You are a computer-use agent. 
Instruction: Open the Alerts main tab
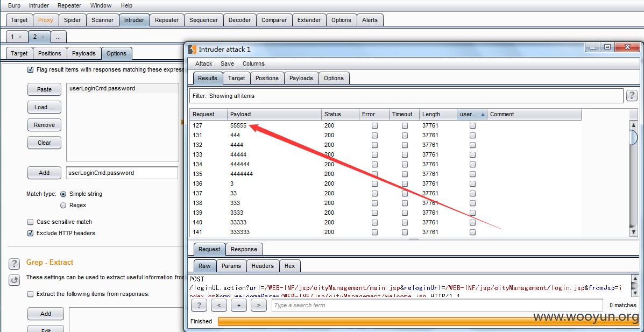click(370, 20)
